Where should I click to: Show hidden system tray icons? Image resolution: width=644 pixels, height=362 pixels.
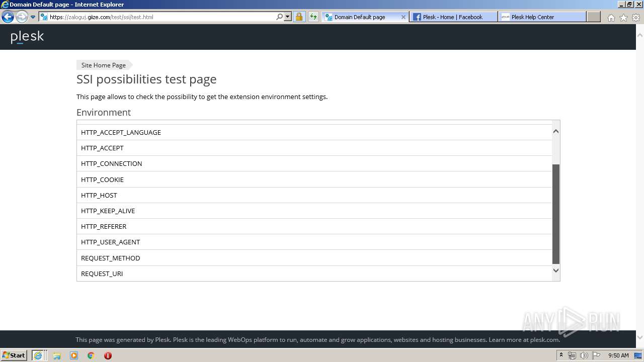pyautogui.click(x=561, y=355)
